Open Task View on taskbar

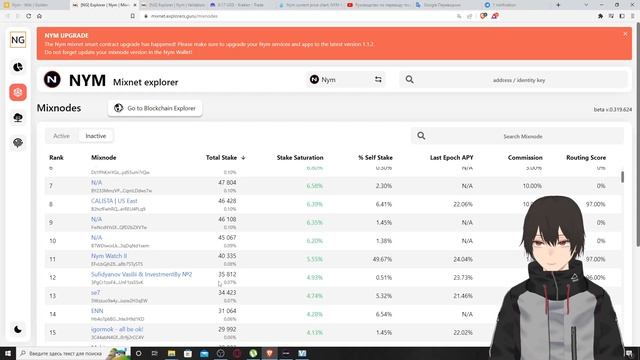(x=155, y=353)
